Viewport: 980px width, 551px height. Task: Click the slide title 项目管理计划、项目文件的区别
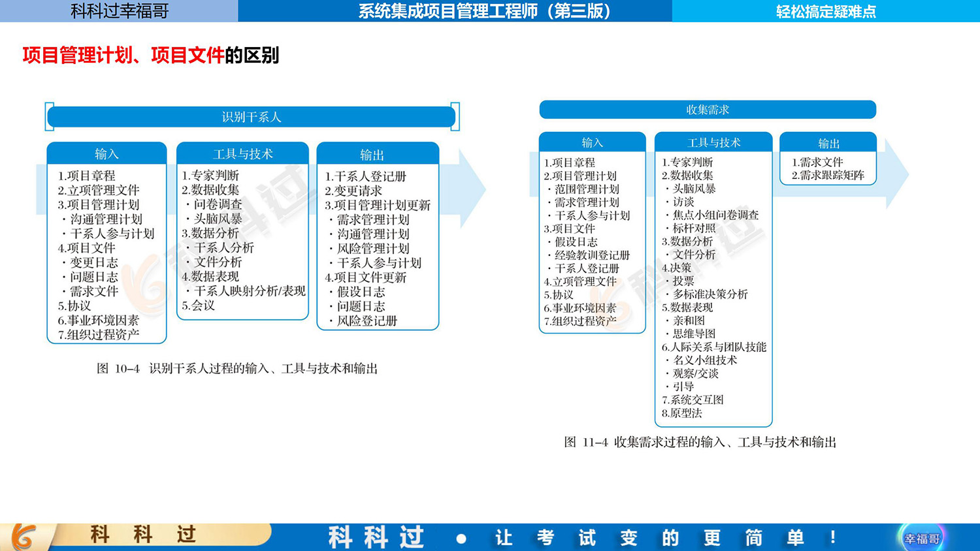click(150, 55)
